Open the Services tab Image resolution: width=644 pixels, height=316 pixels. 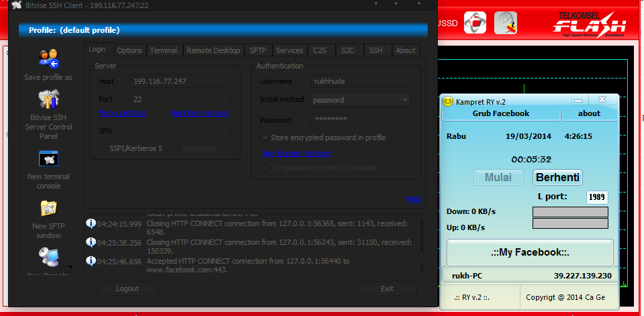click(x=289, y=50)
